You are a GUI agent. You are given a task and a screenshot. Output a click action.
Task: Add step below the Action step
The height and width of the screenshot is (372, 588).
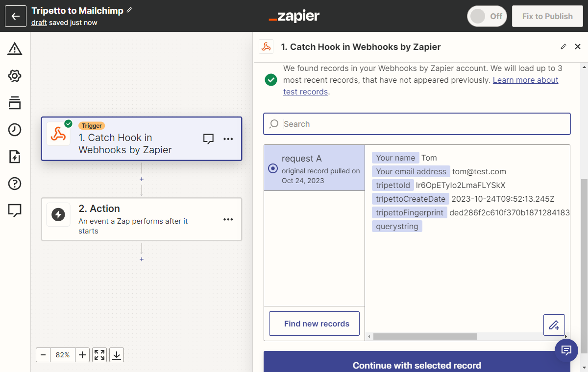[x=142, y=259]
